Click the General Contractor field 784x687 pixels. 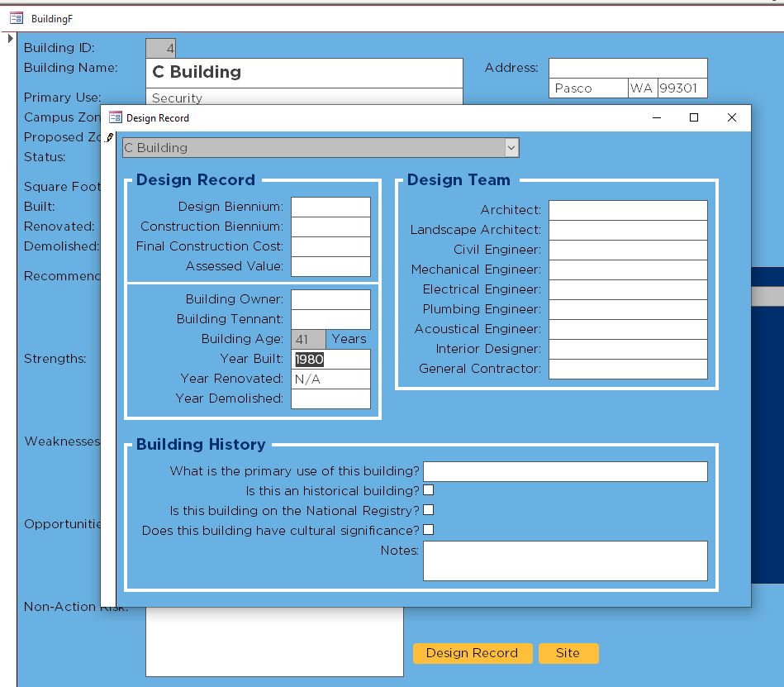tap(628, 369)
